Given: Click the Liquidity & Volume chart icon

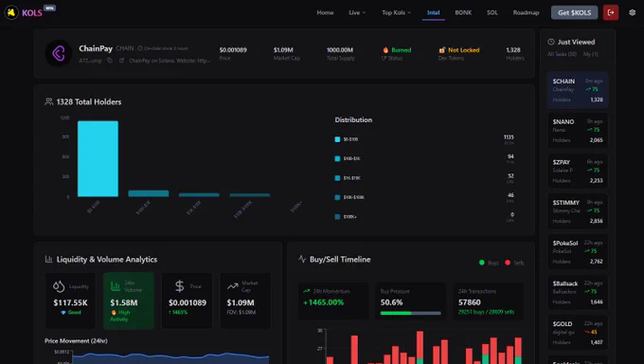Looking at the screenshot, I should (x=48, y=259).
